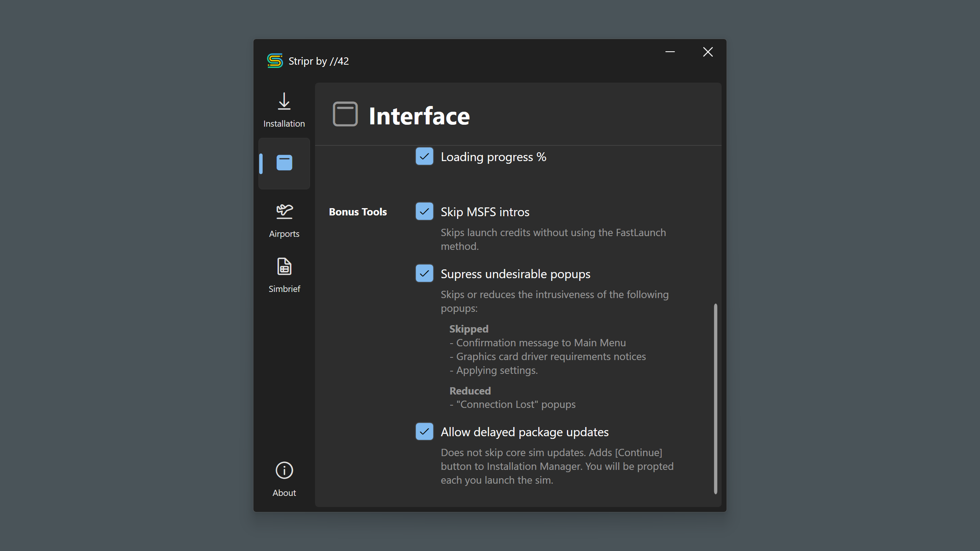Click the About label in the sidebar
Viewport: 980px width, 551px height.
[x=284, y=493]
